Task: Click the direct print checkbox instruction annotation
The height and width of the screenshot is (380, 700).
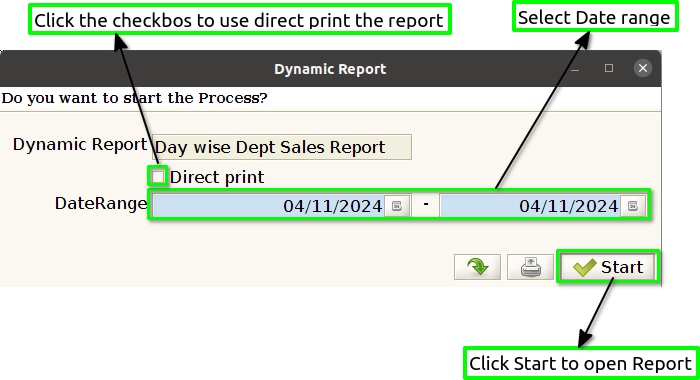Action: point(240,20)
